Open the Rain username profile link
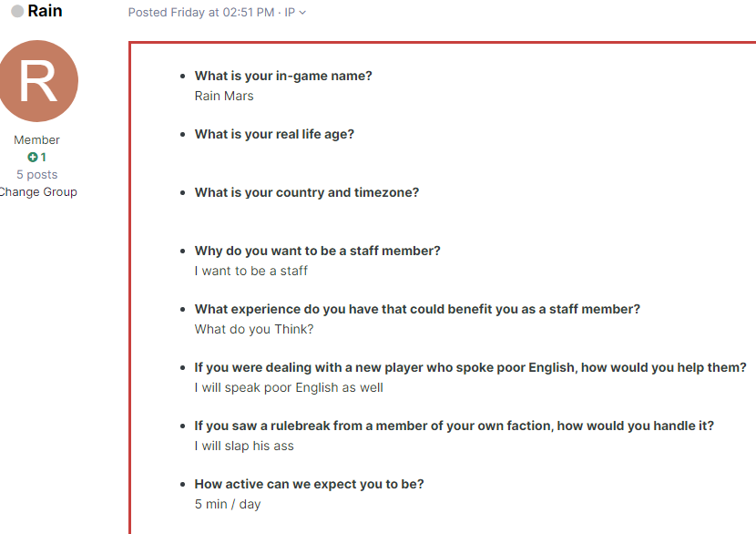Image resolution: width=756 pixels, height=534 pixels. (x=45, y=11)
